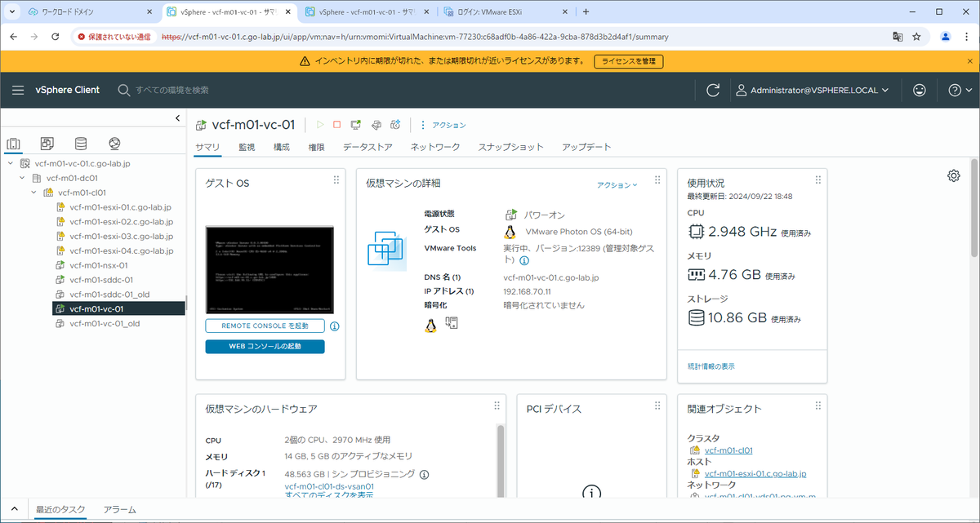Screen dimensions: 980x523
Task: Click the launch console toolbar icon
Action: [356, 125]
